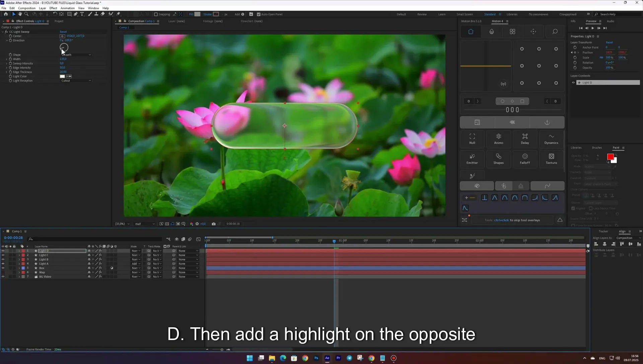Click the Emitter tool in Motion 4
Image resolution: width=643 pixels, height=364 pixels.
point(472,159)
